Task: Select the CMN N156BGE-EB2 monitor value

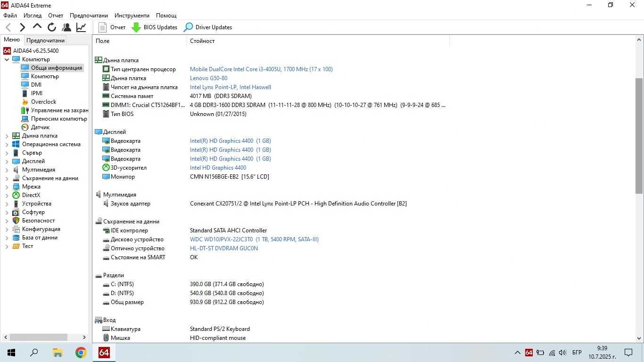Action: 230,177
